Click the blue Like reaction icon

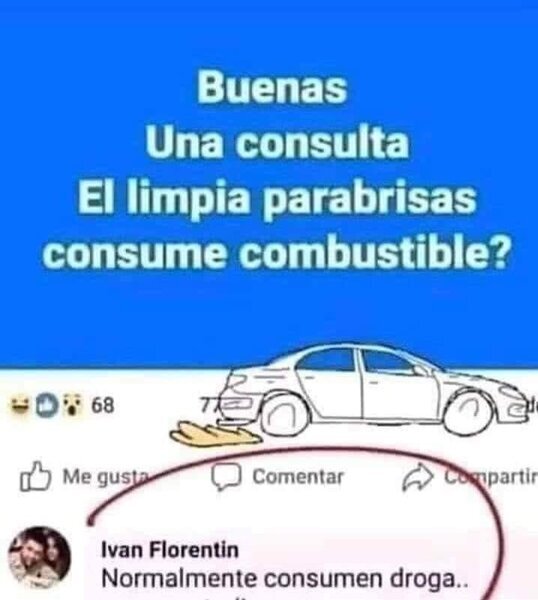tap(46, 404)
